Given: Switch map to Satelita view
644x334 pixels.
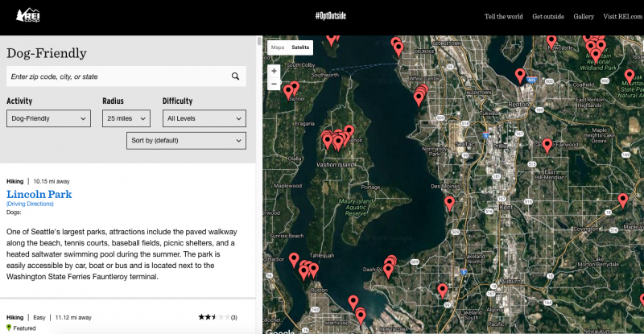Looking at the screenshot, I should click(300, 47).
